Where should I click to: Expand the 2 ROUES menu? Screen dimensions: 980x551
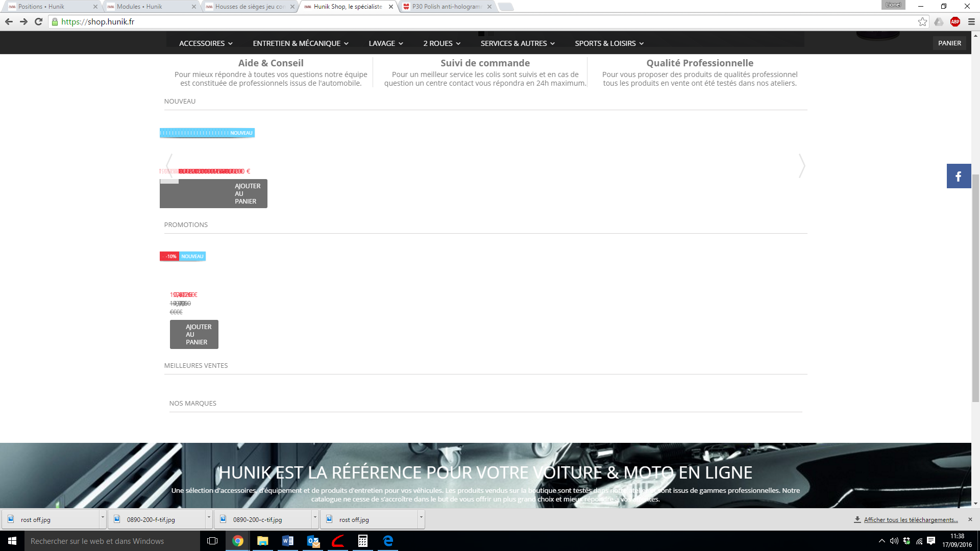click(442, 43)
